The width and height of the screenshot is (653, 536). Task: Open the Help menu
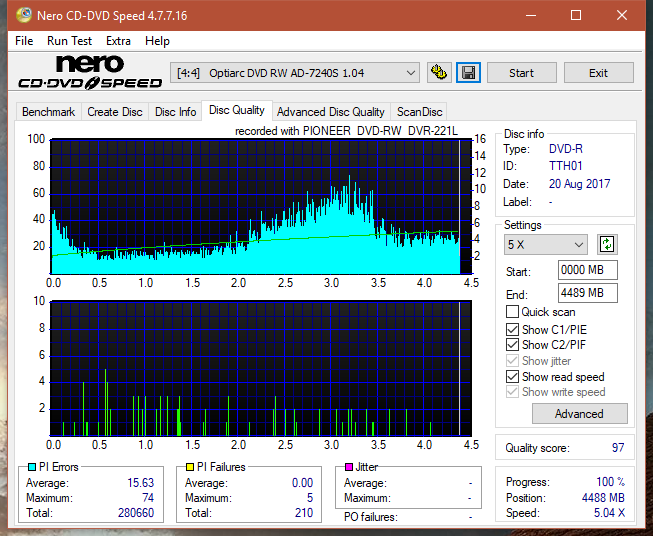(x=157, y=41)
